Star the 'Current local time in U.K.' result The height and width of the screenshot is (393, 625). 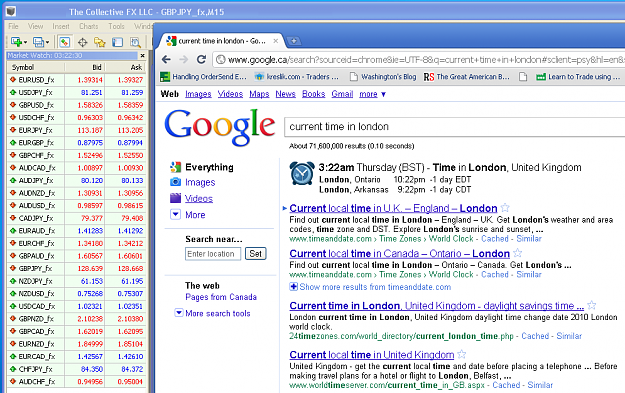point(505,208)
